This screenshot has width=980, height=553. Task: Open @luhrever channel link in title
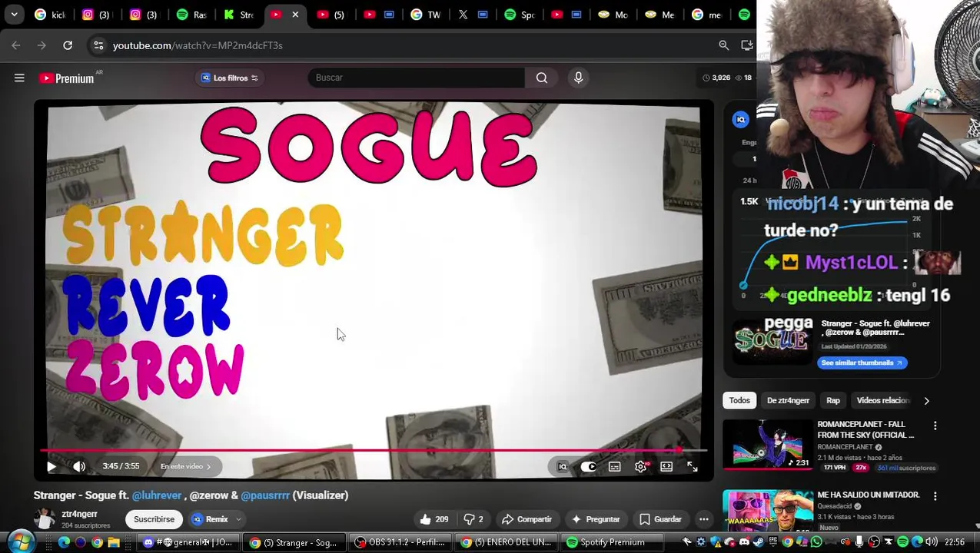pos(157,495)
